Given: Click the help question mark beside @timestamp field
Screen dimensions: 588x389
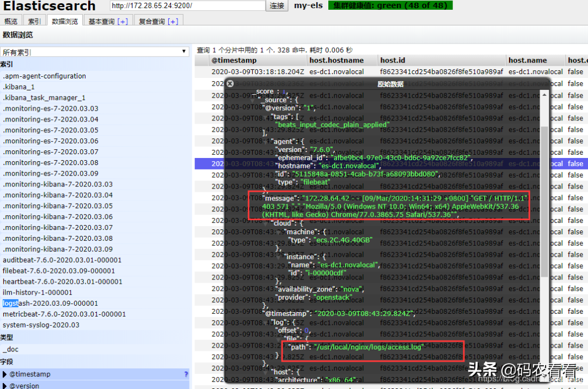Looking at the screenshot, I should coord(186,374).
